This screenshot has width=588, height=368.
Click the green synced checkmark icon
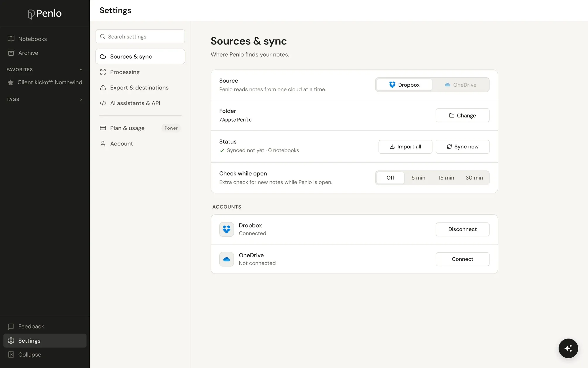[x=222, y=150]
